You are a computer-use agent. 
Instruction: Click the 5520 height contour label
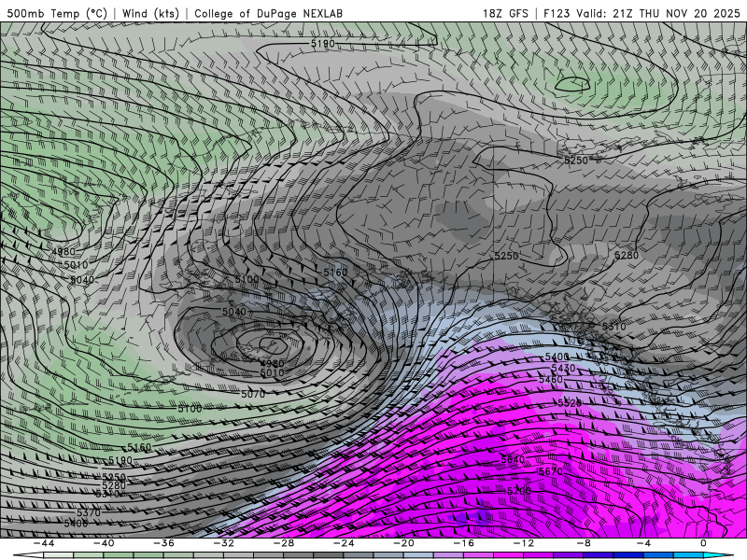click(570, 403)
